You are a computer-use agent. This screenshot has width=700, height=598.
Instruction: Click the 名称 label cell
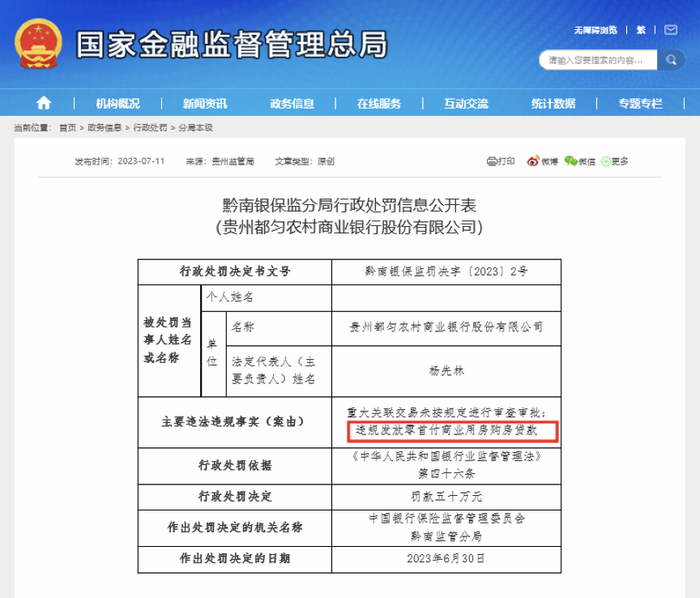[279, 328]
